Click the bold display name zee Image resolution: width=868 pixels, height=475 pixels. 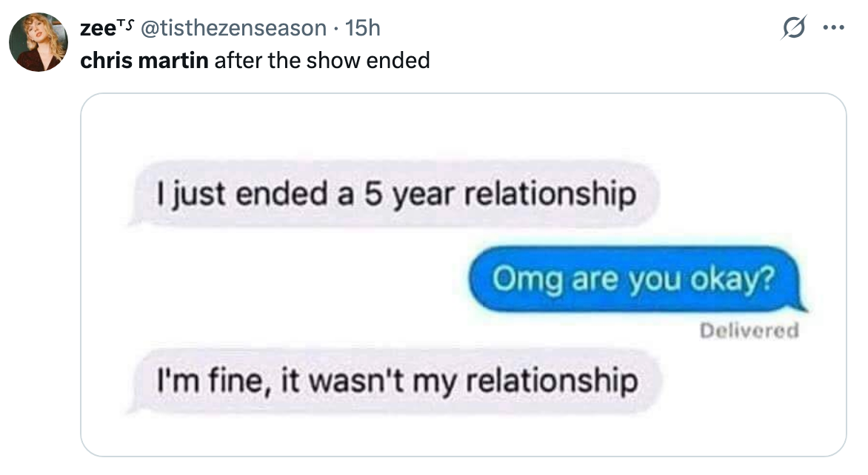click(96, 28)
